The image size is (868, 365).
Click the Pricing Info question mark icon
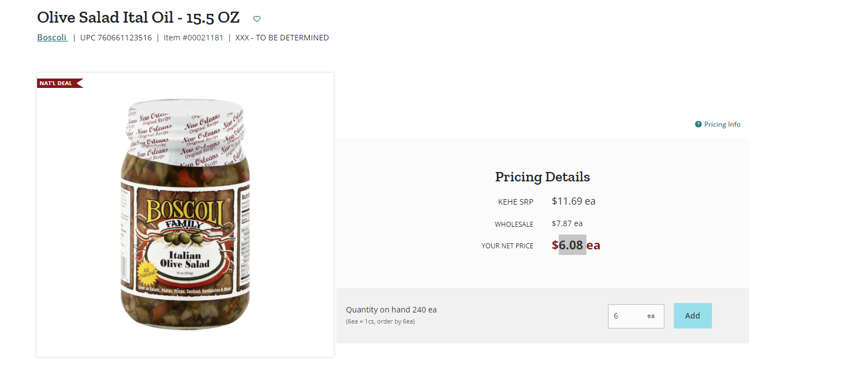(698, 124)
